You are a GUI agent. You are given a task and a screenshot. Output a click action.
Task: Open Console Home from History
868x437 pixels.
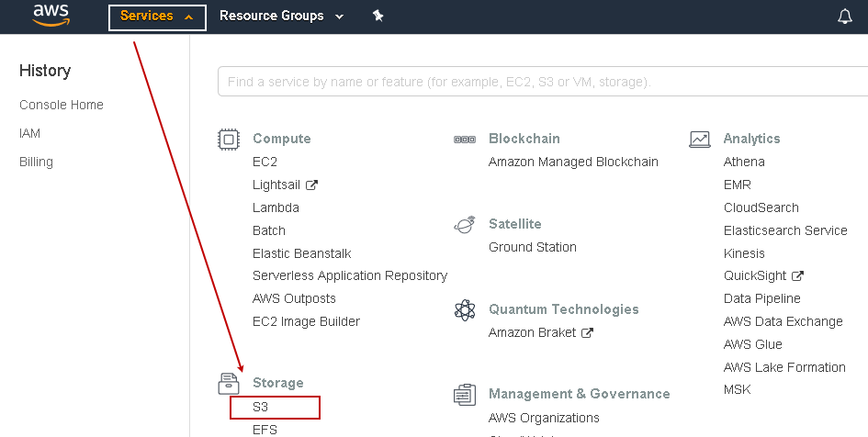click(62, 105)
